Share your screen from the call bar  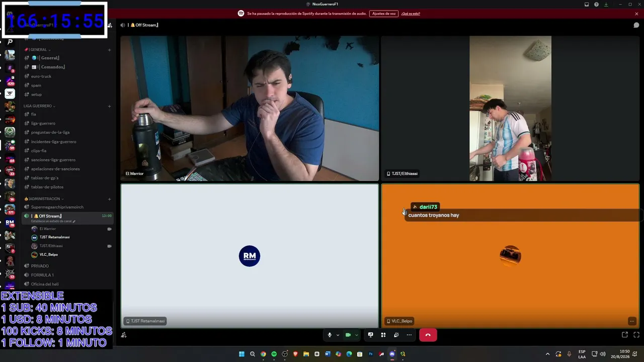coord(370,335)
